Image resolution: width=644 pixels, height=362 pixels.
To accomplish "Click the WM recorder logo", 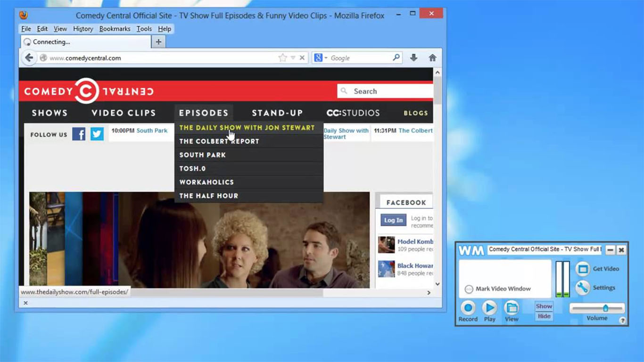I will (471, 250).
